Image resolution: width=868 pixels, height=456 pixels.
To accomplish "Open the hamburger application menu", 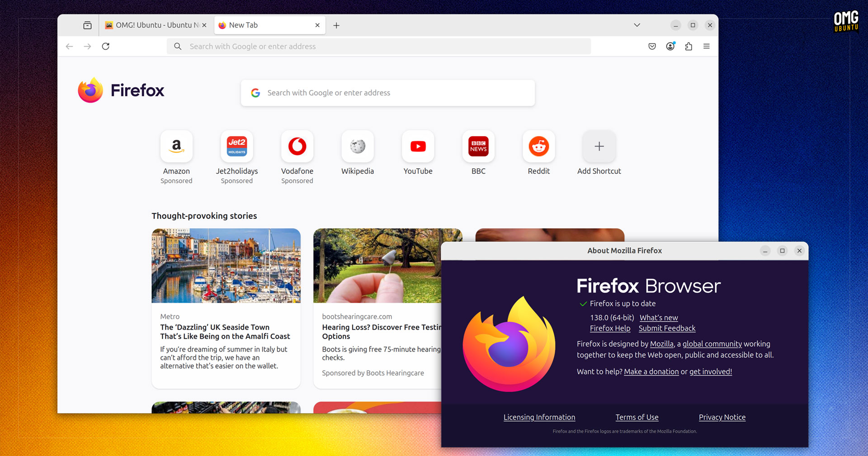I will point(707,46).
